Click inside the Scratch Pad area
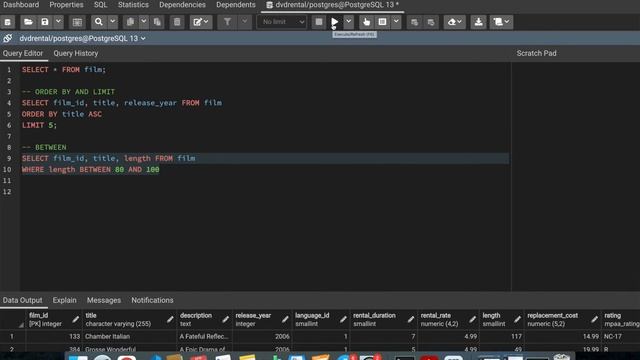 pyautogui.click(x=576, y=176)
